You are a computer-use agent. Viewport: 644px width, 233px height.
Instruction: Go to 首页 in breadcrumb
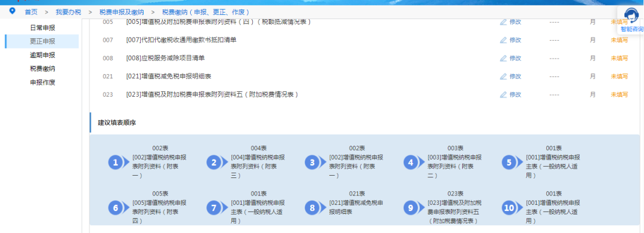point(31,12)
